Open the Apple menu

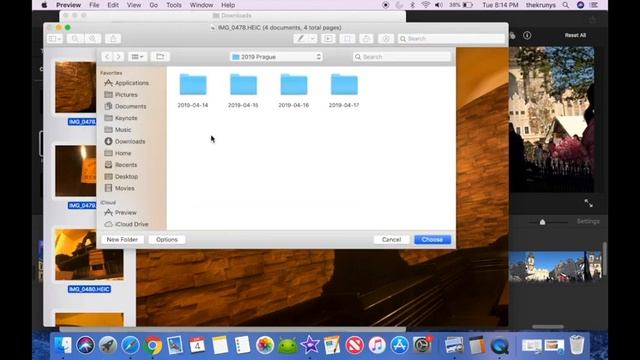(44, 5)
